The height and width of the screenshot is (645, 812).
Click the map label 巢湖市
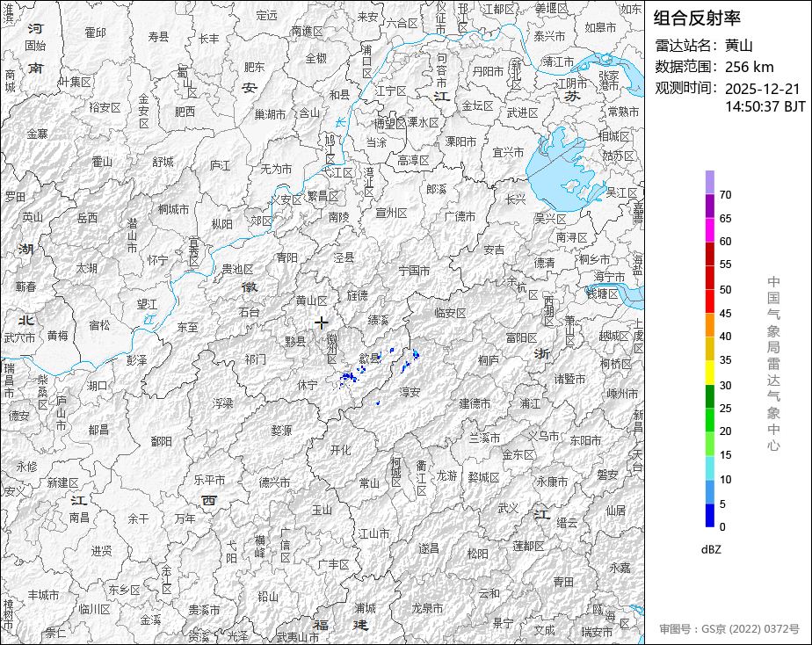(x=270, y=114)
